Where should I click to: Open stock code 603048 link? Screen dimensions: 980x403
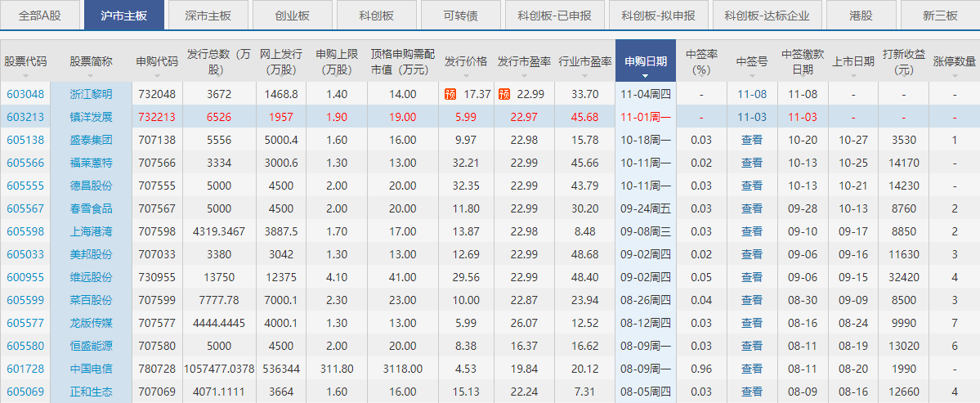point(25,94)
